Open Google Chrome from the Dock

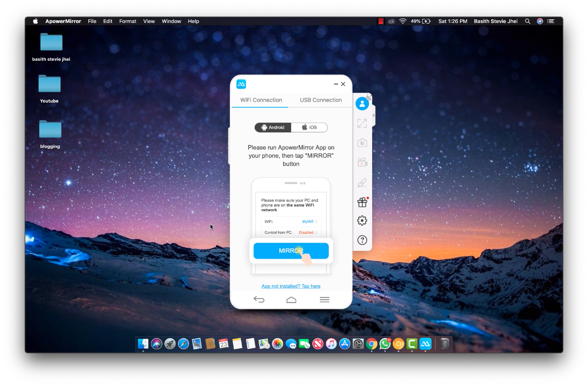coord(371,344)
